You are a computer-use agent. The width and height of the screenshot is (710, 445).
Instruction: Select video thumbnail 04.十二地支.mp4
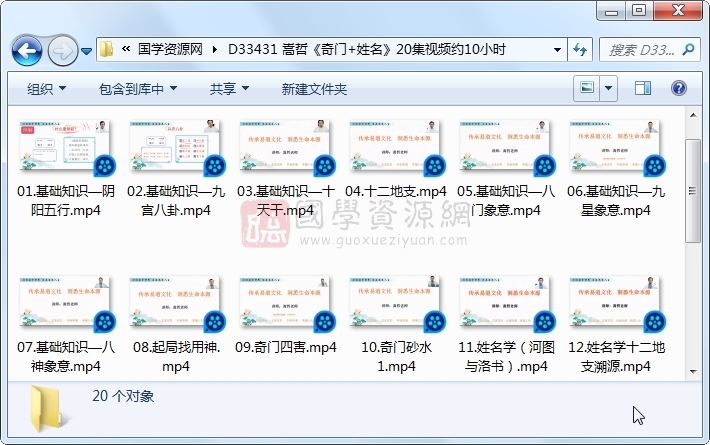pyautogui.click(x=395, y=146)
